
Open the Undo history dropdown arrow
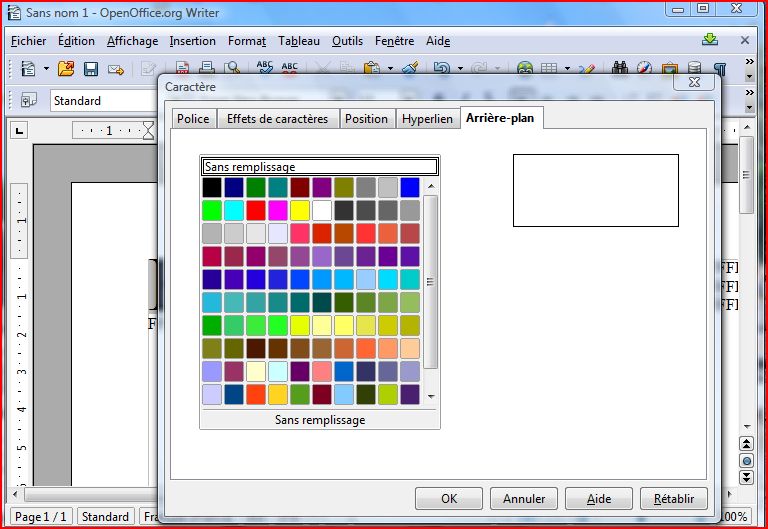point(460,68)
